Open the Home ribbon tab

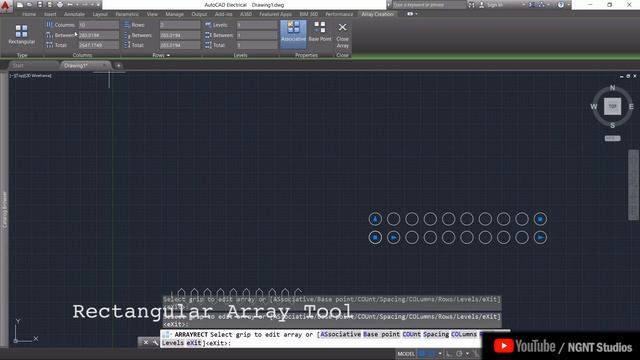[x=29, y=14]
